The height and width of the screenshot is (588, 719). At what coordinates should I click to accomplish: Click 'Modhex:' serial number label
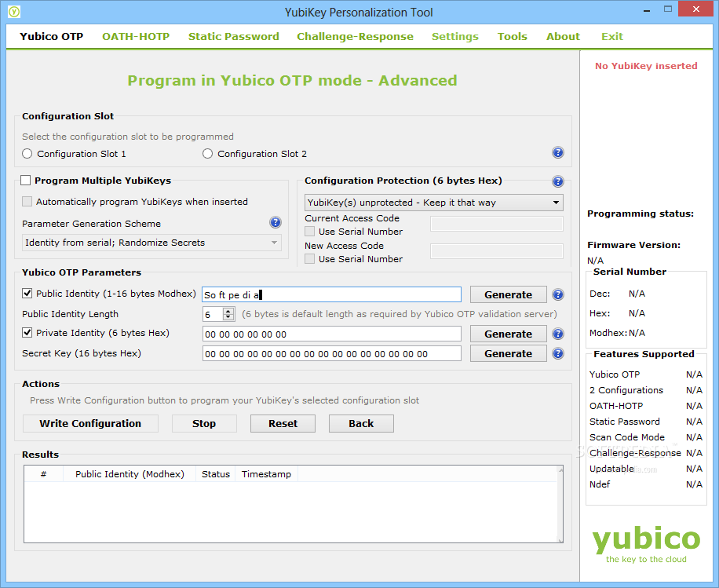[x=608, y=333]
